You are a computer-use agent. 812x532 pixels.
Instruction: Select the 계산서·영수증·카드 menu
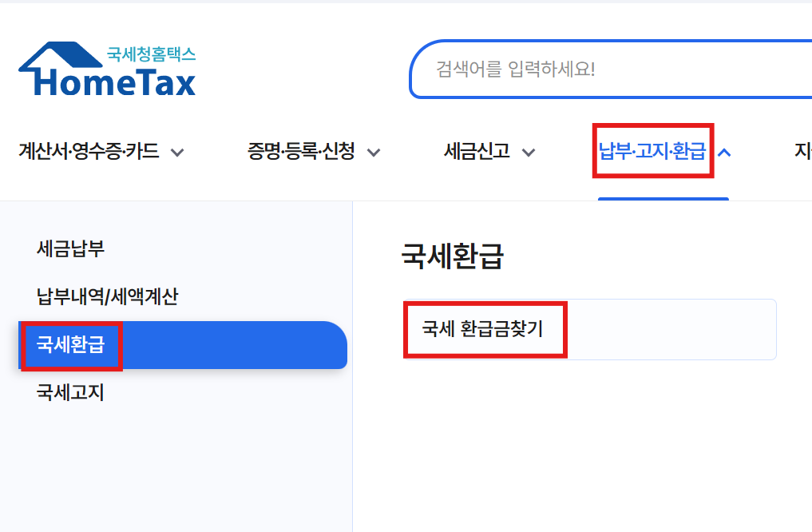[90, 151]
